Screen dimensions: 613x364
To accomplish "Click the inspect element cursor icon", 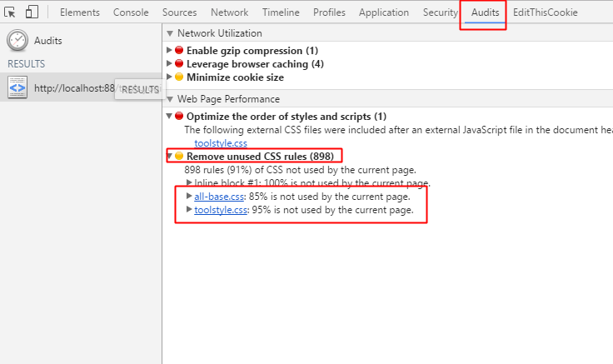I will 11,12.
